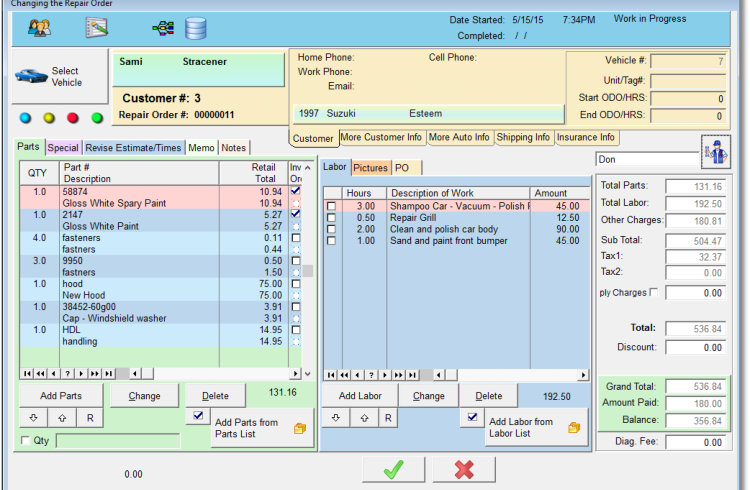Click the down chevron at parts list bottom

click(307, 373)
